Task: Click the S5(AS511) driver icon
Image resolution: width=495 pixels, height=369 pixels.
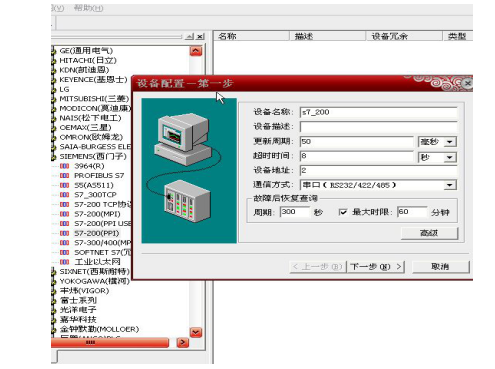Action: coord(64,185)
